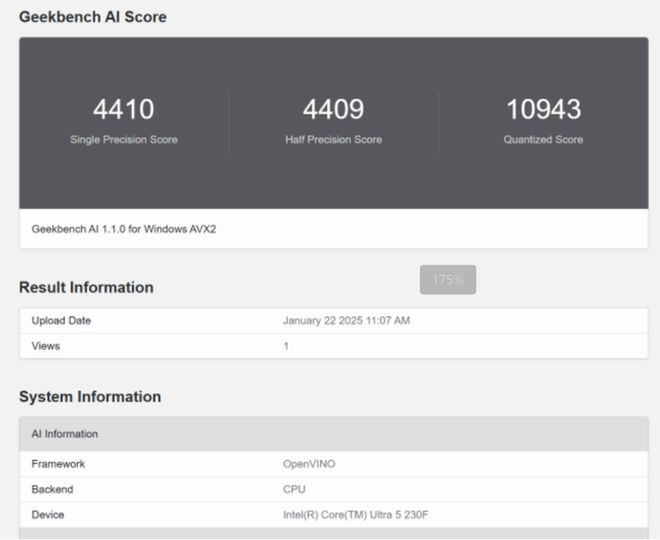Click the 4410 single precision score number
The height and width of the screenshot is (540, 660).
tap(123, 109)
